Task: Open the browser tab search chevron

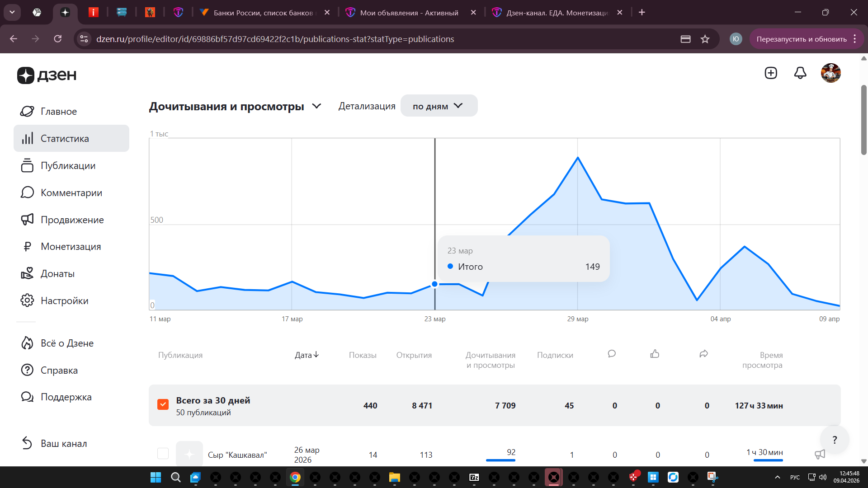Action: click(12, 12)
